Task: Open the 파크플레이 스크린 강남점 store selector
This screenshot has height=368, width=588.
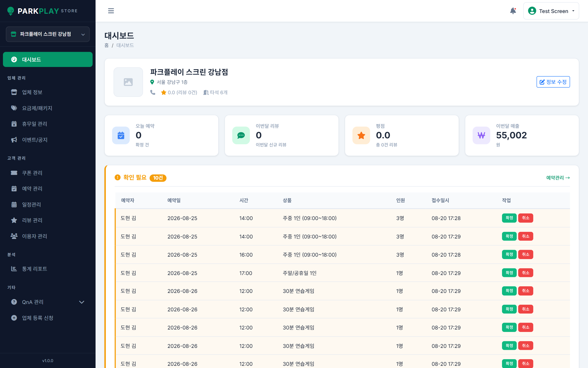Action: (x=48, y=34)
